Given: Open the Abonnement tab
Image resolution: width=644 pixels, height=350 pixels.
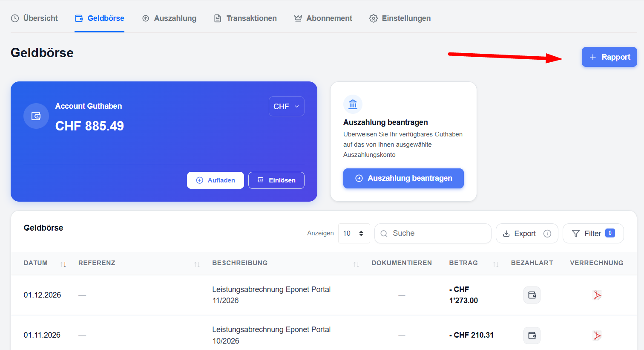Looking at the screenshot, I should (323, 18).
